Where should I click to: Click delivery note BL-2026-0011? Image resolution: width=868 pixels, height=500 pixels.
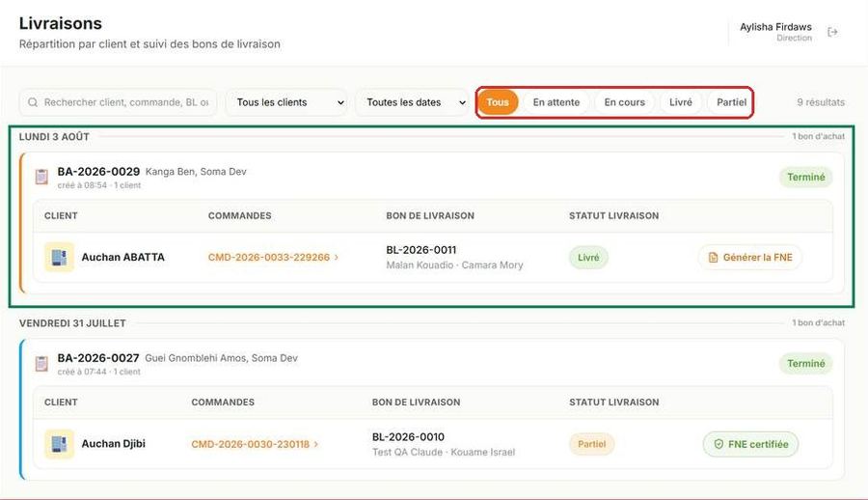421,250
